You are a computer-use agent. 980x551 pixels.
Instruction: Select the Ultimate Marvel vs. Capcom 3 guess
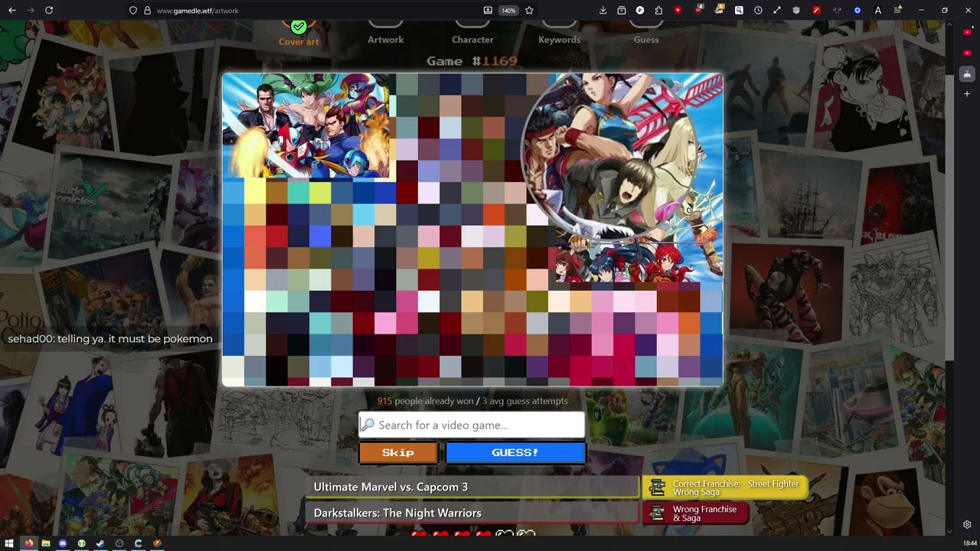(x=472, y=487)
